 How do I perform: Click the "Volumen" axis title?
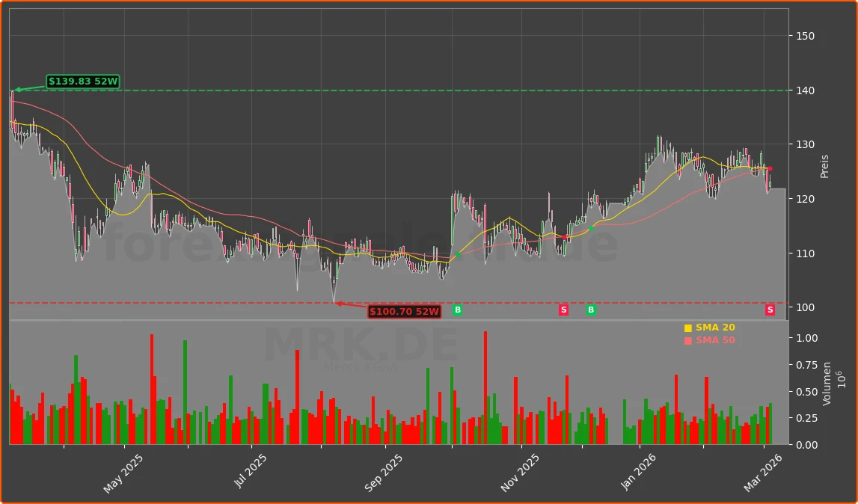point(826,384)
